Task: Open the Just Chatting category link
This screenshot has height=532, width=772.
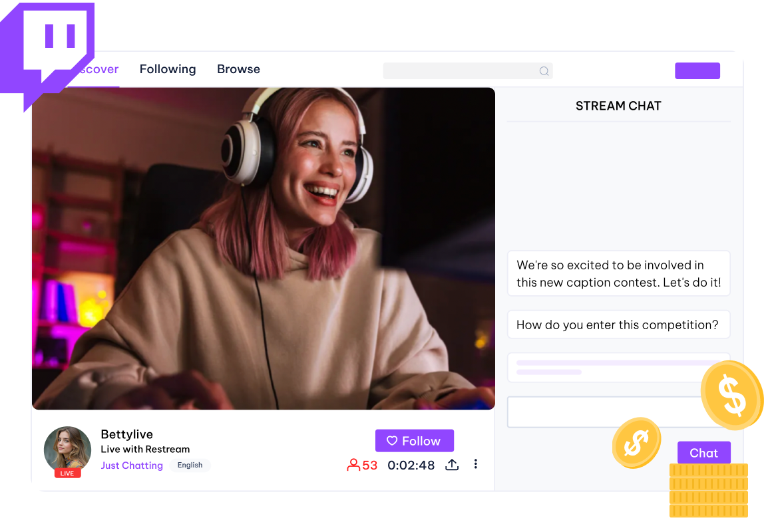Action: click(x=132, y=465)
